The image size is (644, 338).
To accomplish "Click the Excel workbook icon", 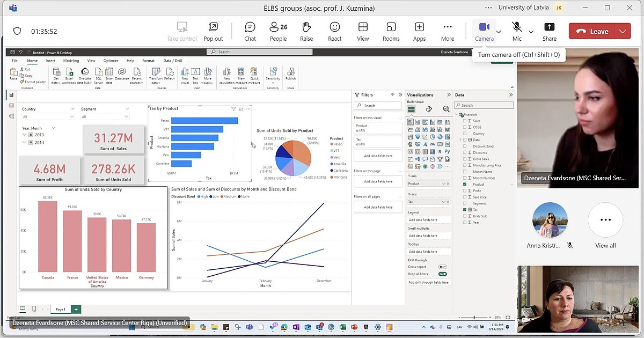I will coord(69,75).
